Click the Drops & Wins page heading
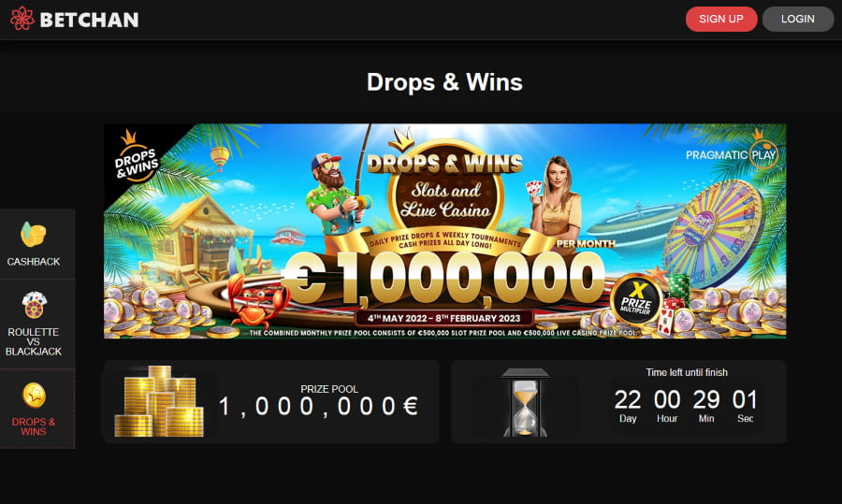The width and height of the screenshot is (842, 504). click(444, 82)
